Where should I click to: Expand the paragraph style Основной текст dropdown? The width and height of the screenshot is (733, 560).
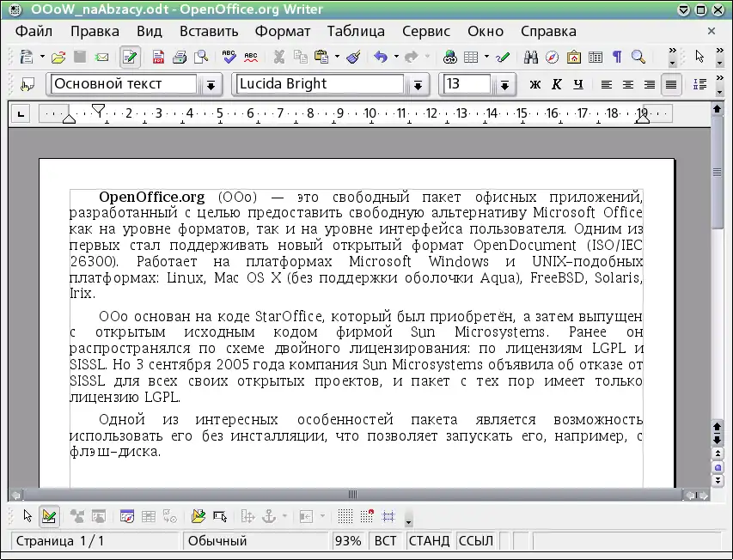tap(211, 84)
